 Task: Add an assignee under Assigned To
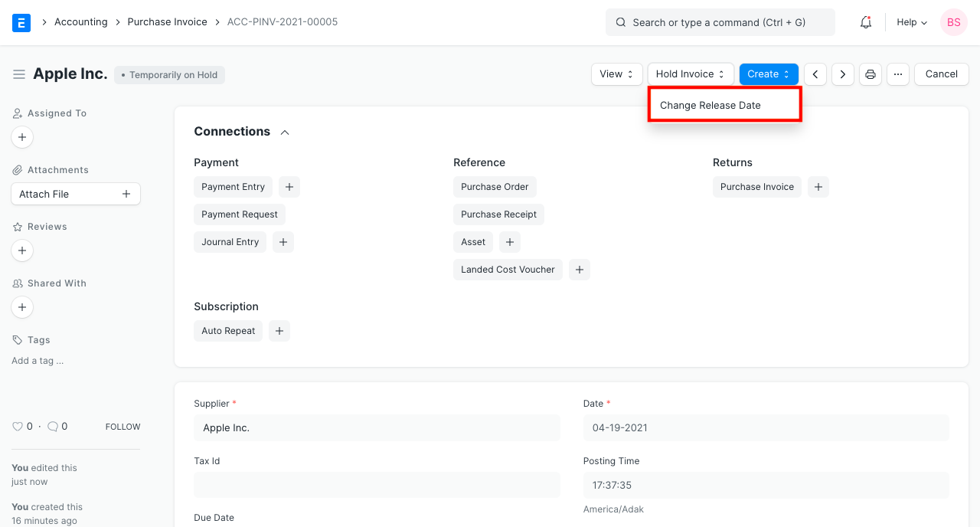pyautogui.click(x=21, y=136)
